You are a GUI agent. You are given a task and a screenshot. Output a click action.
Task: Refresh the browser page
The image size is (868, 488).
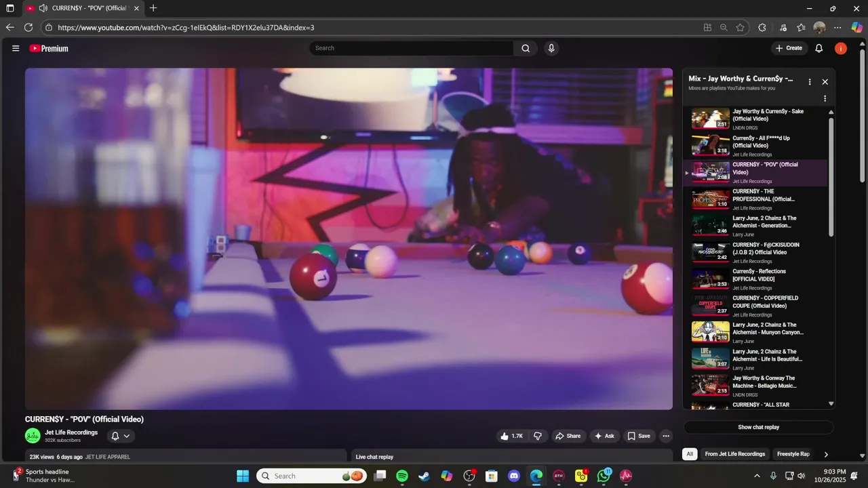coord(28,28)
